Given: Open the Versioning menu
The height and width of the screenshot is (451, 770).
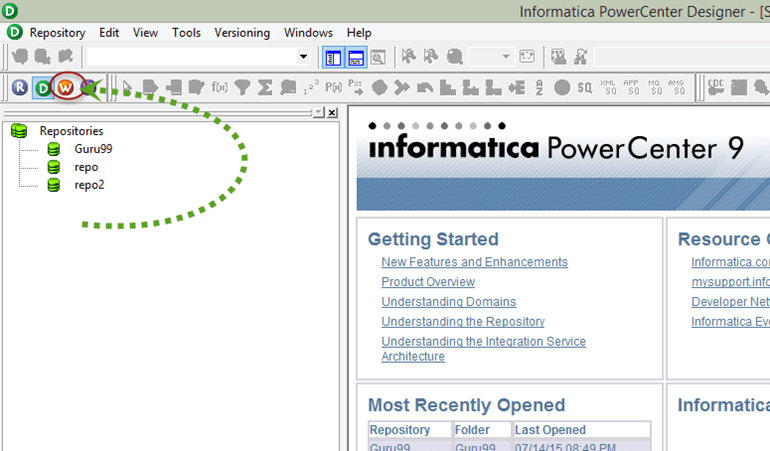Looking at the screenshot, I should (x=242, y=32).
